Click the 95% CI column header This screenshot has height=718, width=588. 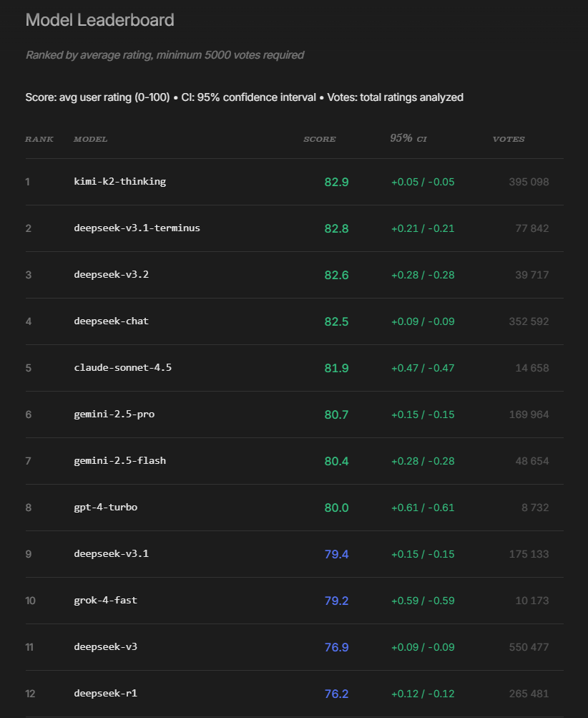pos(408,138)
